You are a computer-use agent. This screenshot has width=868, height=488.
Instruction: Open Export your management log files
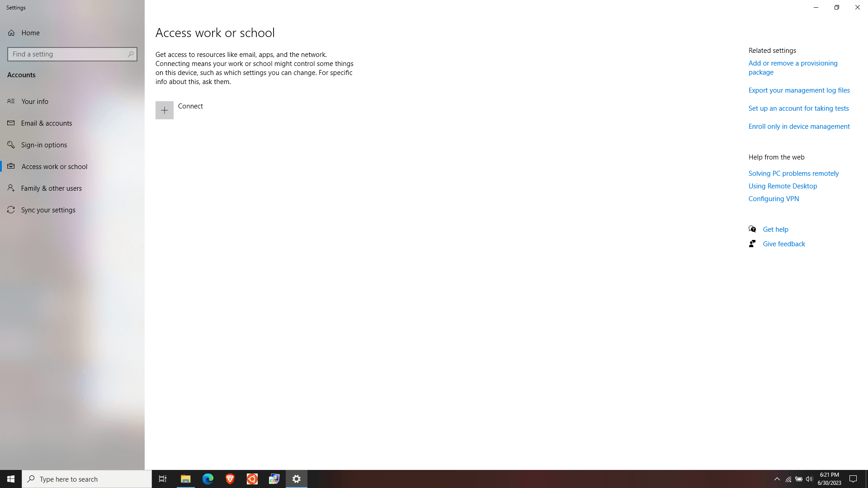coord(799,90)
